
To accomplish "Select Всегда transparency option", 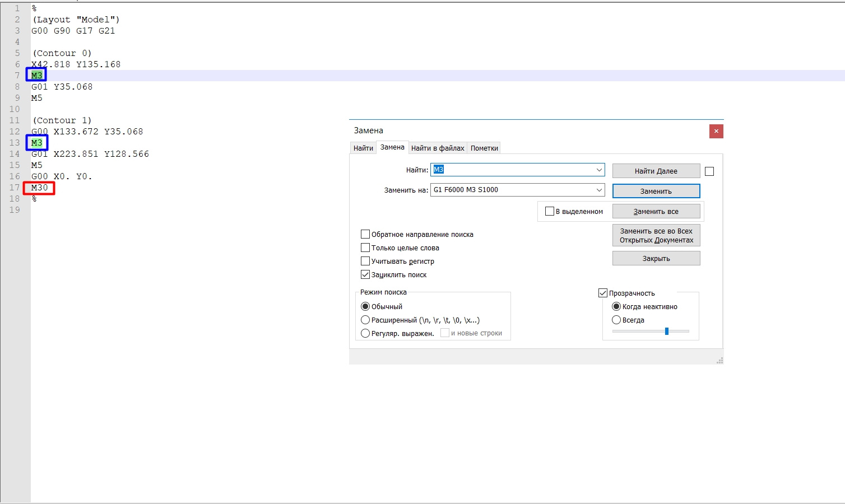I will [x=616, y=320].
